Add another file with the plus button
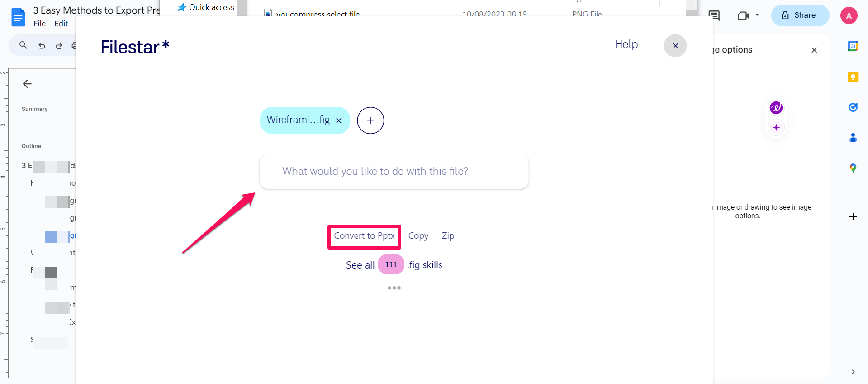The image size is (868, 384). [x=370, y=120]
